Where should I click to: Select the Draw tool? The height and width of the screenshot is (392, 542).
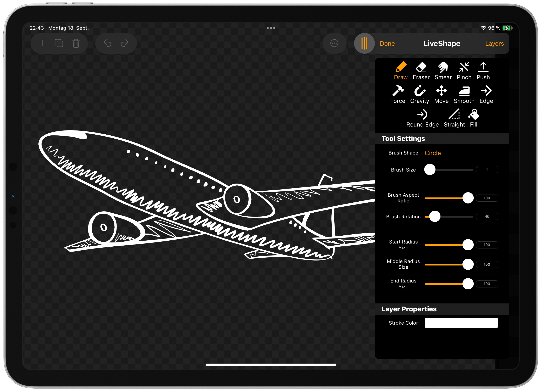tap(401, 71)
